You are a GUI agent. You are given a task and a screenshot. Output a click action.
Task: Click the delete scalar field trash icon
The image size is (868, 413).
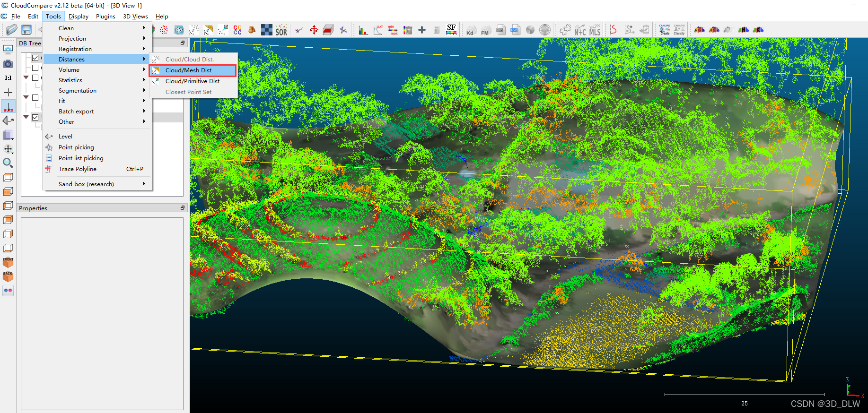(x=408, y=30)
